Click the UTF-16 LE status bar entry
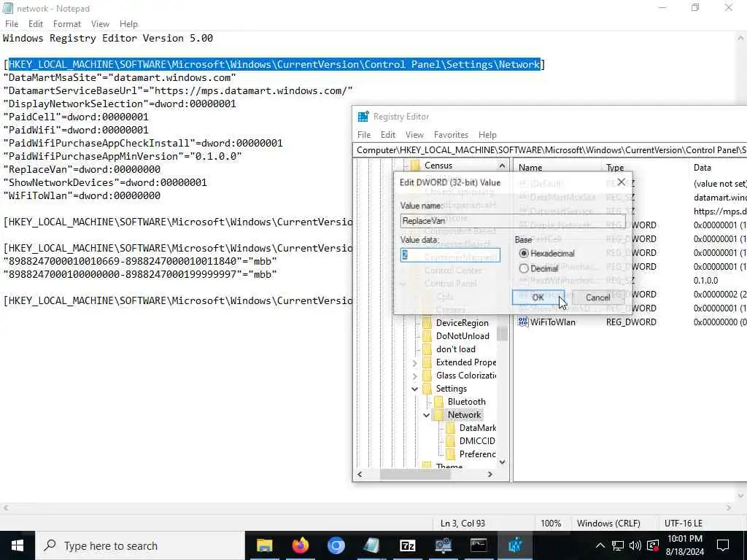 [683, 524]
